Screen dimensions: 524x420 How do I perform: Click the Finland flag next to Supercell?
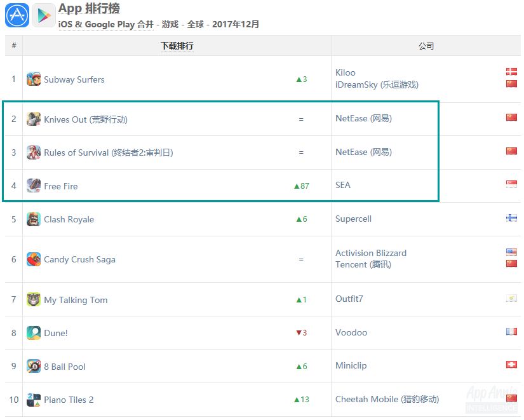511,218
